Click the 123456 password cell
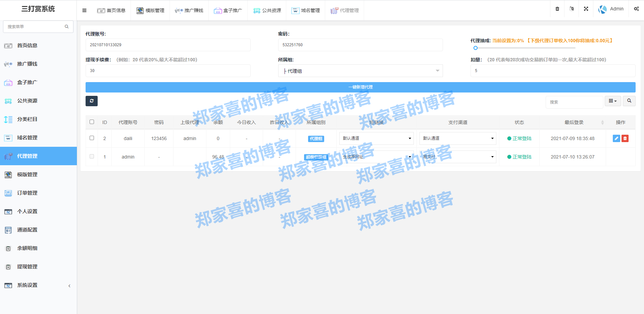 pos(159,138)
